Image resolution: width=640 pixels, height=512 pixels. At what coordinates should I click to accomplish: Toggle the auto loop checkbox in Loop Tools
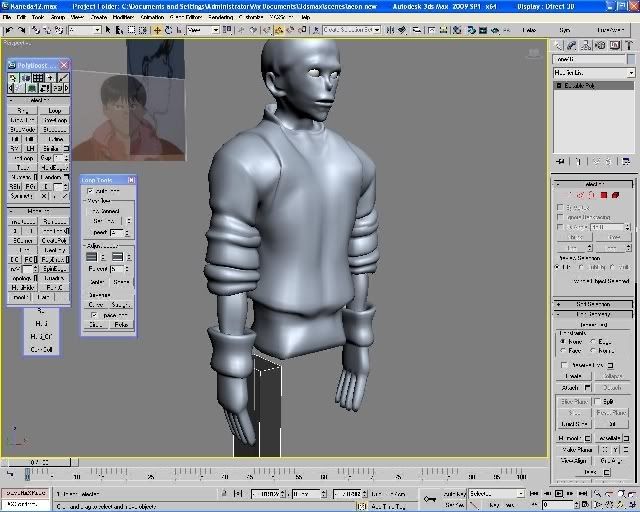pyautogui.click(x=91, y=191)
